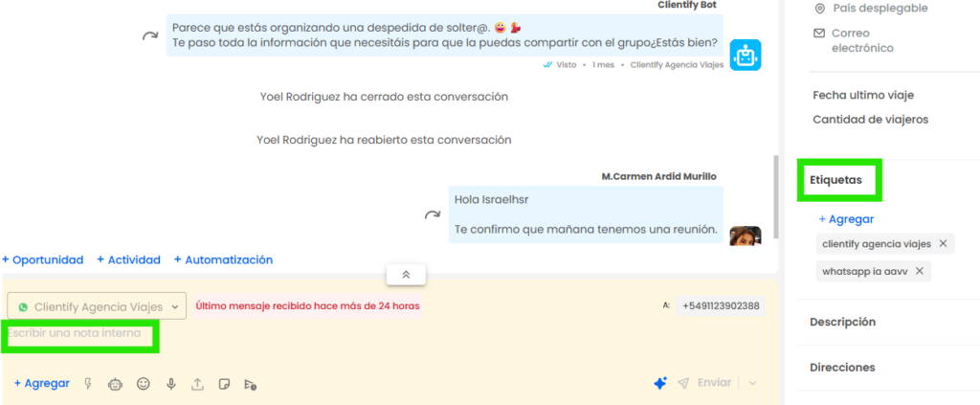The width and height of the screenshot is (980, 405).
Task: Click the WhatsApp icon in channel selector
Action: tap(23, 307)
